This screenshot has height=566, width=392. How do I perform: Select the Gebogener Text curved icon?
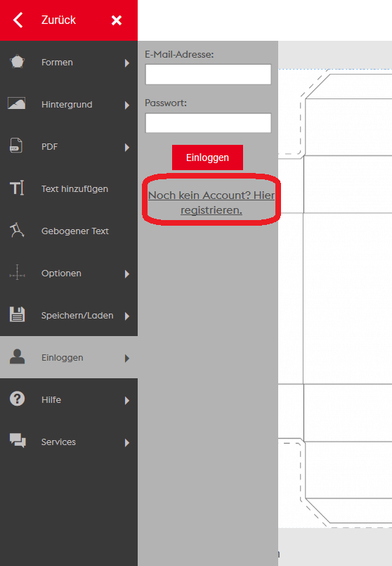pos(17,231)
